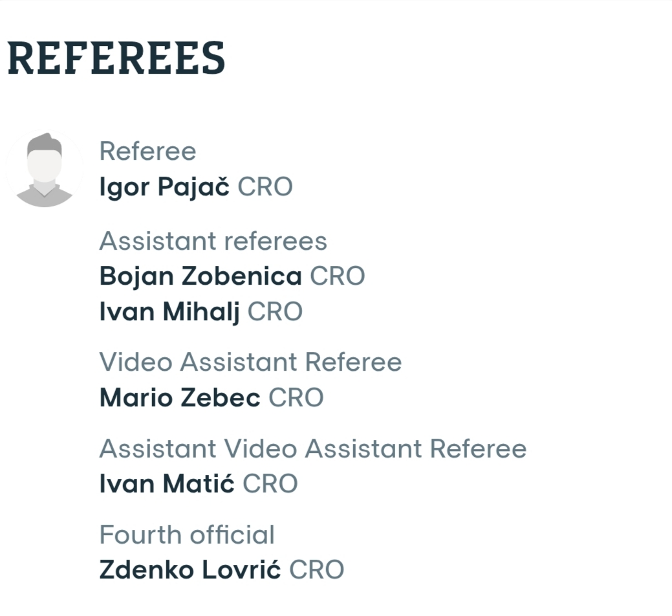
Task: Select the Video Assistant Referee label above Mario Zebec
Action: (250, 362)
